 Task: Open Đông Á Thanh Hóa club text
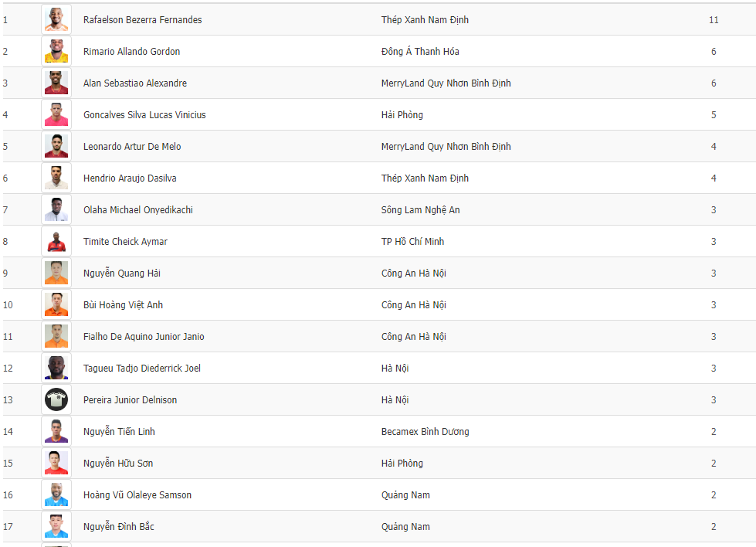(420, 52)
